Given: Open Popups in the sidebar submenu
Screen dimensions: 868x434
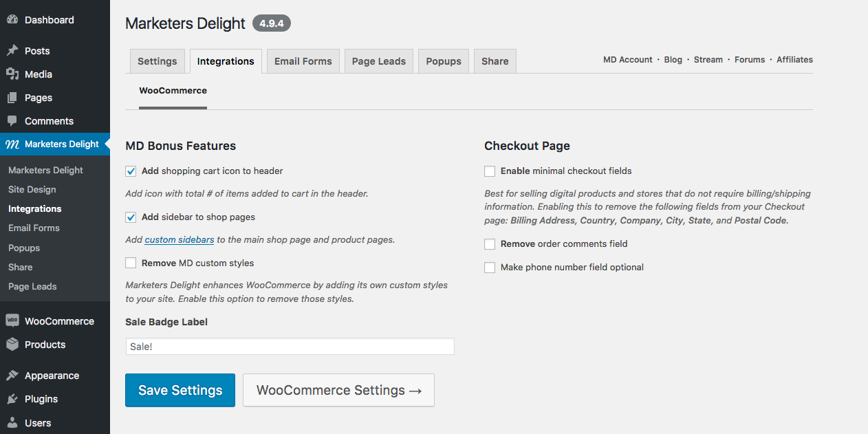Looking at the screenshot, I should tap(24, 248).
